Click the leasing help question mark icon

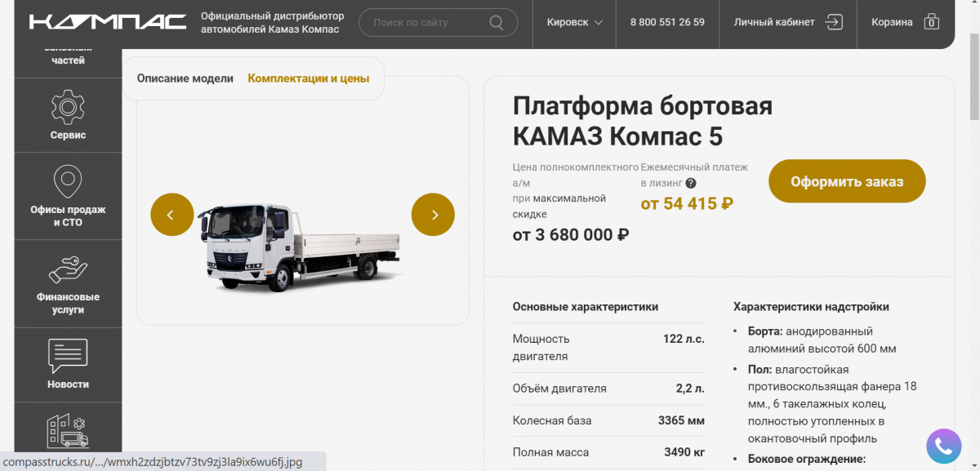click(x=691, y=184)
